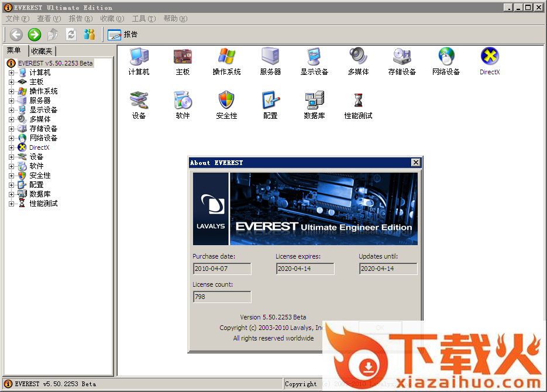Open the 性能测试 benchmark hourglass icon
The width and height of the screenshot is (547, 392).
pos(358,101)
